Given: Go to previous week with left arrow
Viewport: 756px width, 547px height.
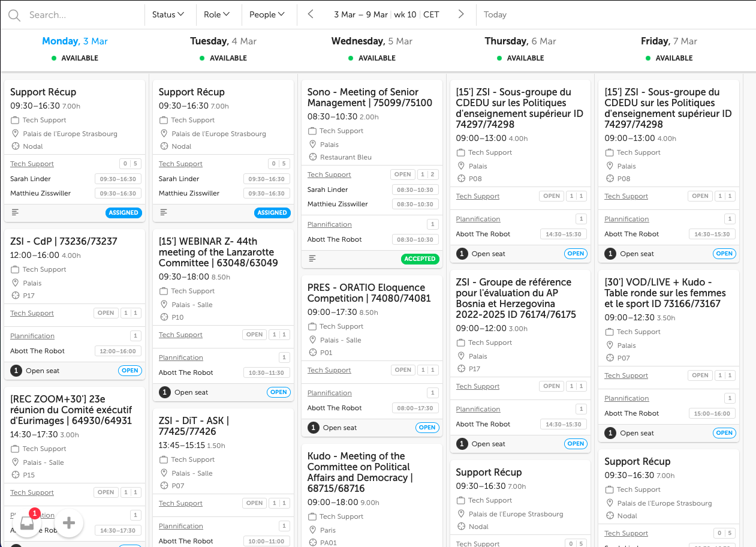Looking at the screenshot, I should (x=311, y=14).
